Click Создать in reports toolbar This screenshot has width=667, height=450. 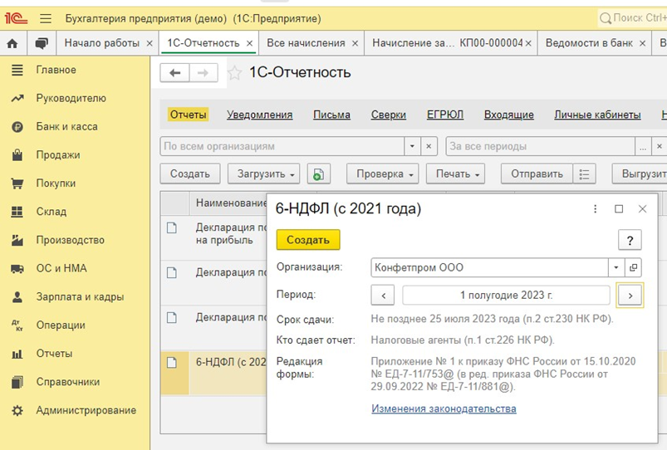tap(190, 174)
